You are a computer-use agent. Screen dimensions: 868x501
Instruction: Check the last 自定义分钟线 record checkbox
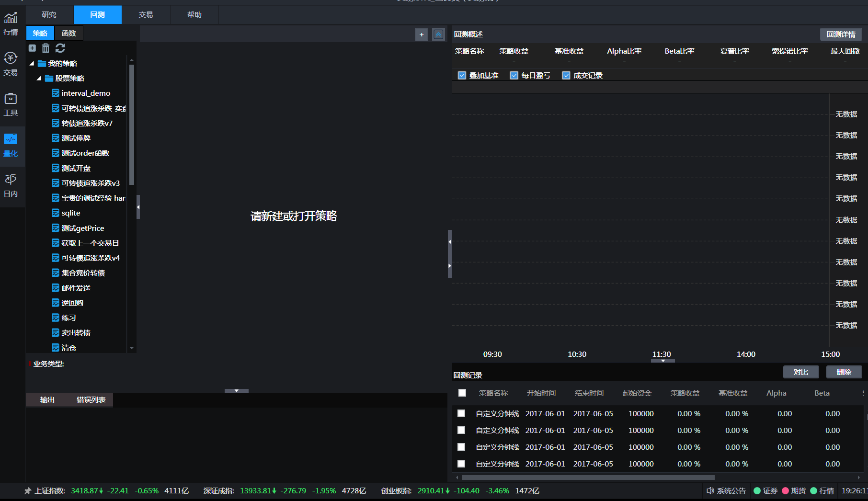(461, 464)
